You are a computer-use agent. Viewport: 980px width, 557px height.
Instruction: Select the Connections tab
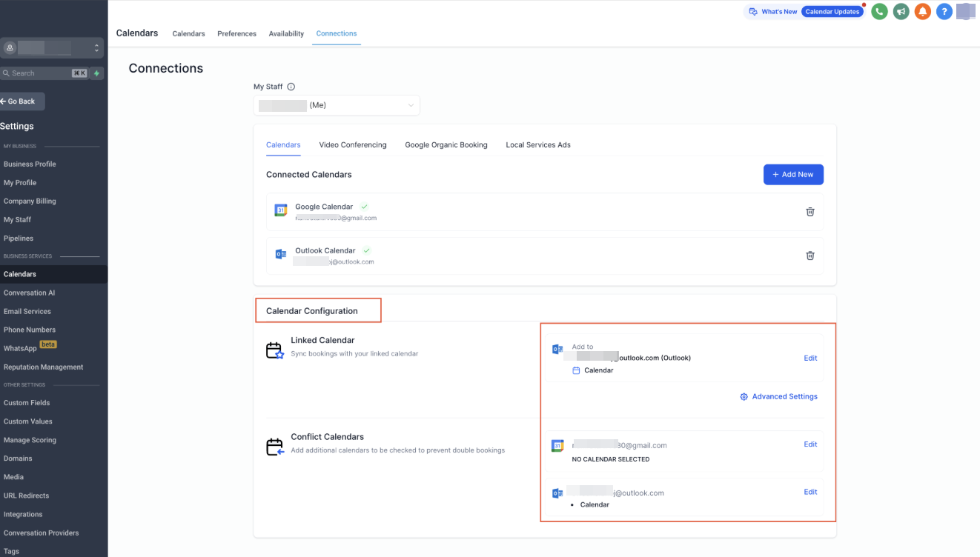(337, 34)
